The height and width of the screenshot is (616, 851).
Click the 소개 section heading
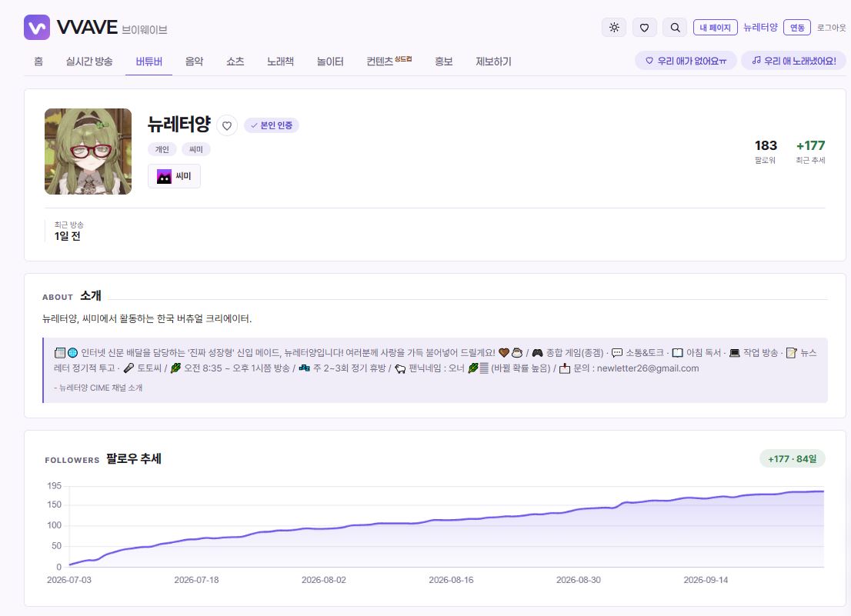click(x=91, y=295)
